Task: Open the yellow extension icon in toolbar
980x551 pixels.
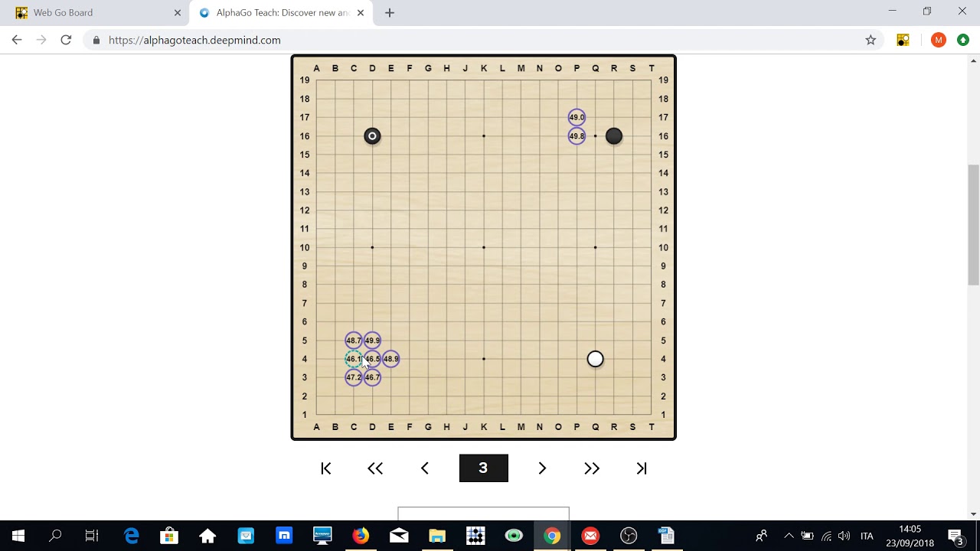Action: click(903, 40)
